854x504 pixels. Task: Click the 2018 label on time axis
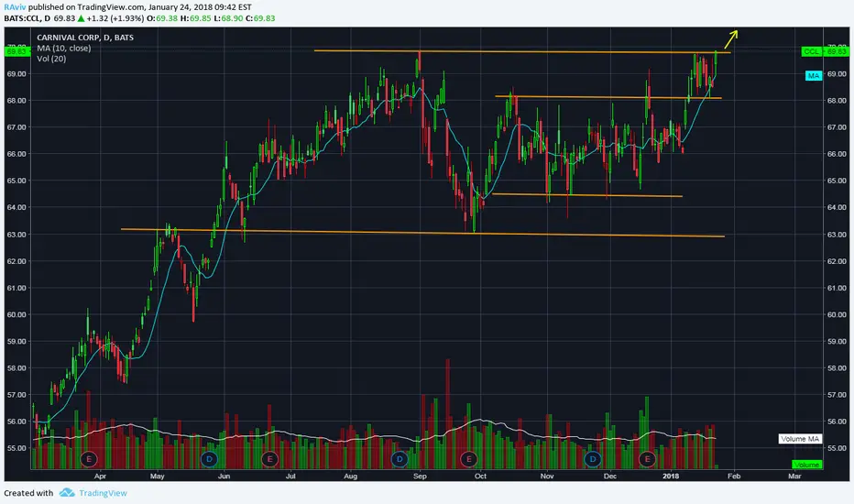click(x=671, y=477)
